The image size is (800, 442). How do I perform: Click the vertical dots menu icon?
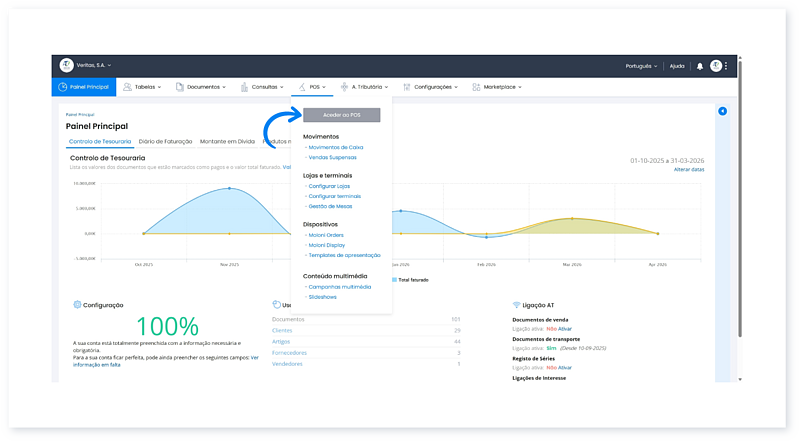tap(727, 66)
